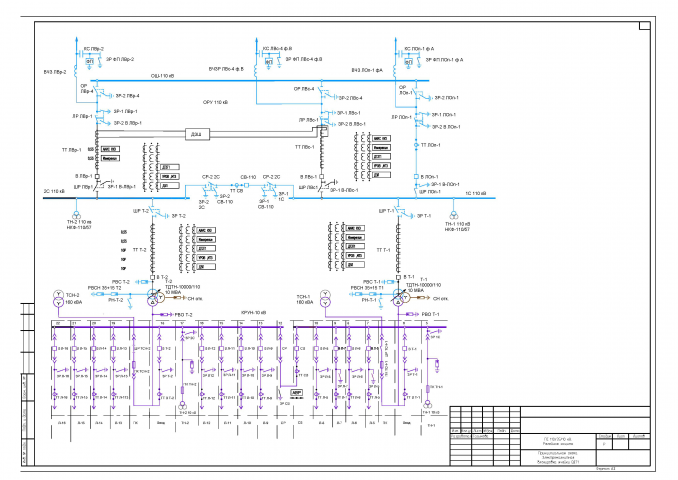The image size is (678, 480).
Task: Click the ВЧЗ ЛОл-1 фА label
Action: (x=367, y=70)
